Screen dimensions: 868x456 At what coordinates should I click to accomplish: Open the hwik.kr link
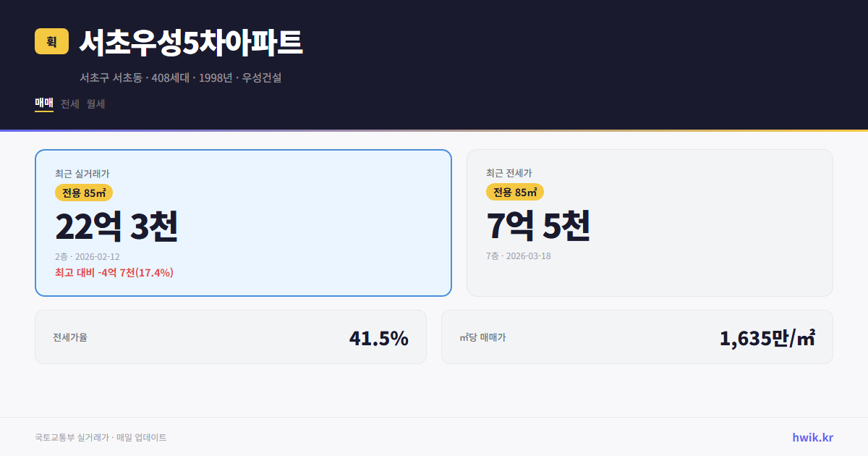coord(812,437)
